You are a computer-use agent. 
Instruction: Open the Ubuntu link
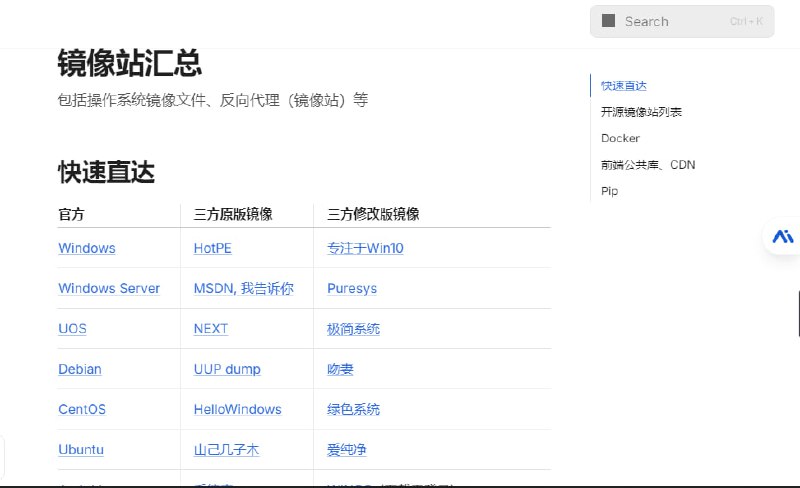pyautogui.click(x=81, y=450)
